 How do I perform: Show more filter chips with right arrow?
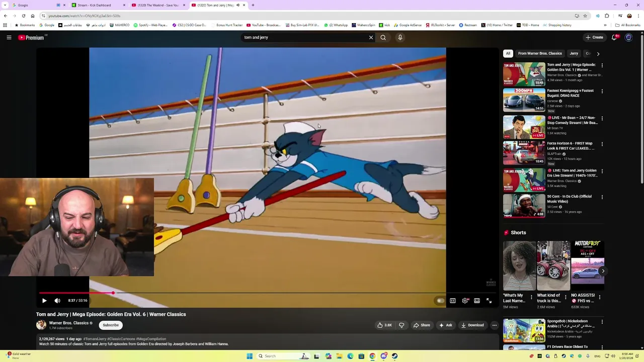pyautogui.click(x=598, y=53)
